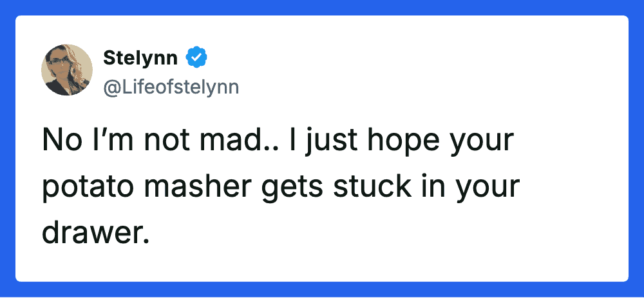This screenshot has width=644, height=298.
Task: Click Stelynn's profile avatar photo
Action: point(67,70)
